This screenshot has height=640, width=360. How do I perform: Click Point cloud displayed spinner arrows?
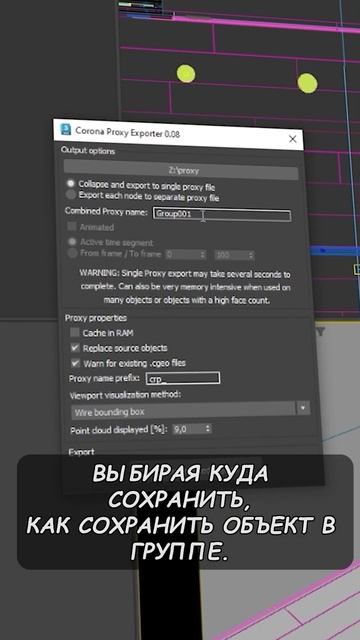point(208,429)
